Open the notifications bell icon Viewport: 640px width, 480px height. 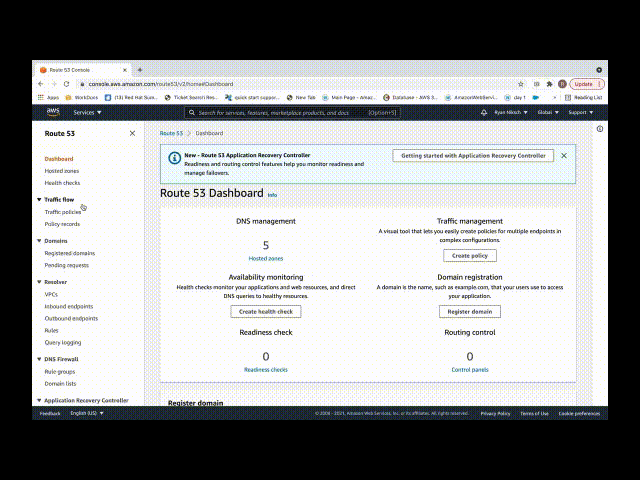pyautogui.click(x=484, y=112)
